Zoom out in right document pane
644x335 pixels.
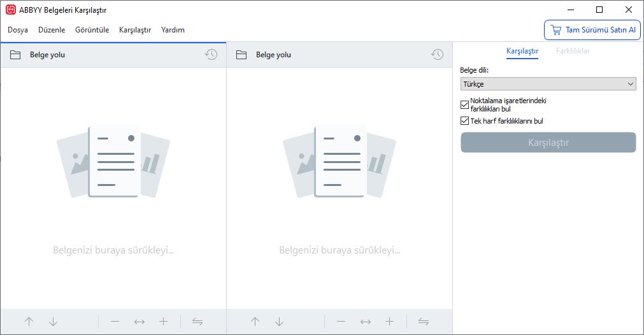coord(341,322)
